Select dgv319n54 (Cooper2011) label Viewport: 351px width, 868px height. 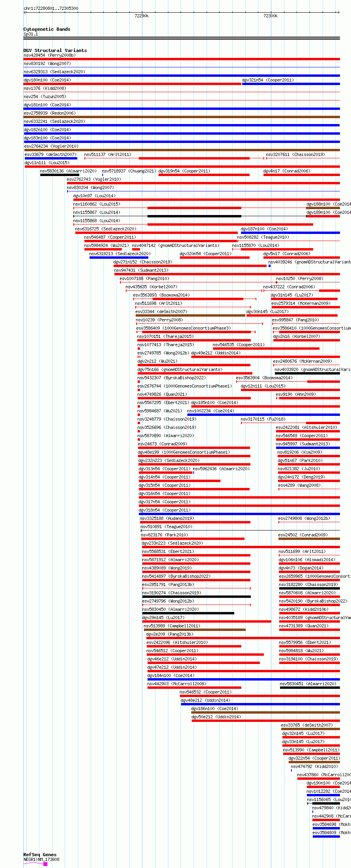184,171
